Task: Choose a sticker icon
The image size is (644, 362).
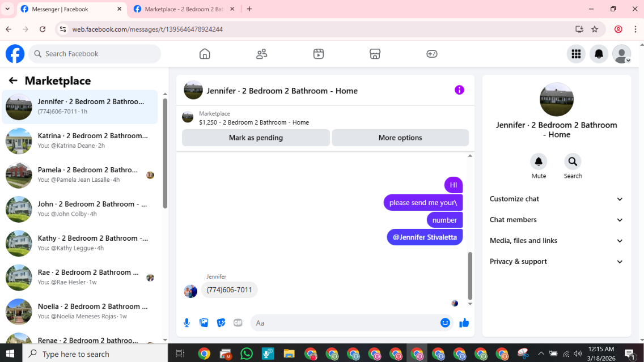Action: click(221, 323)
